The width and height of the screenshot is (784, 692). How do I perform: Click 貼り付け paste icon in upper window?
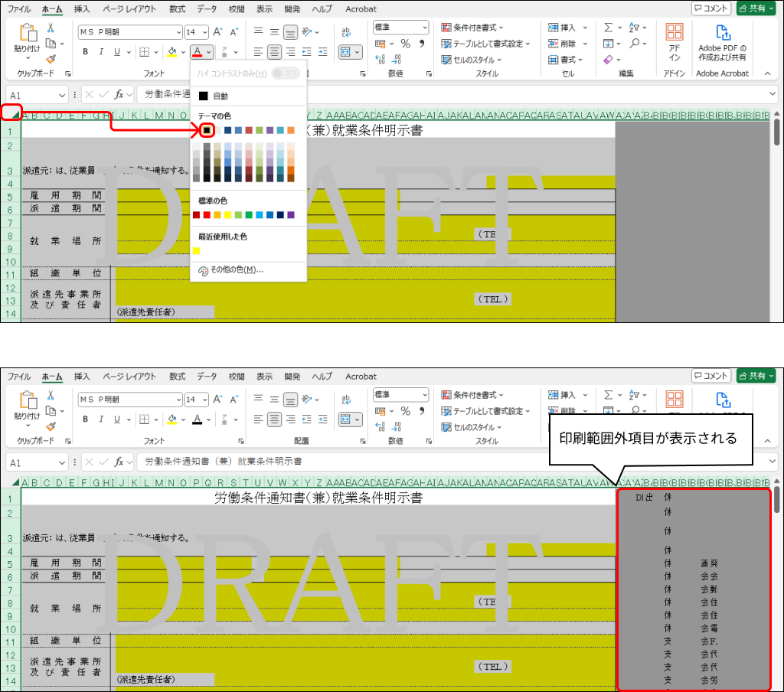coord(28,34)
